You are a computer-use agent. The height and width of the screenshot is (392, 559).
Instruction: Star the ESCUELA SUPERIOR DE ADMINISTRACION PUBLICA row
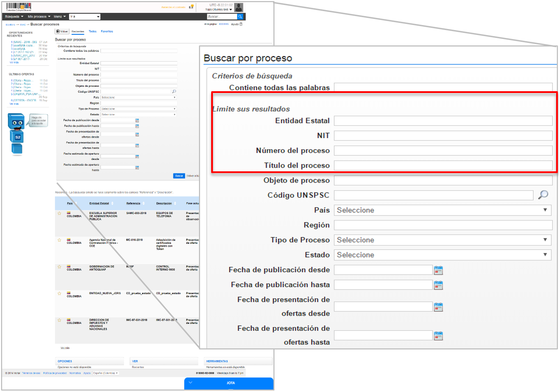click(59, 214)
